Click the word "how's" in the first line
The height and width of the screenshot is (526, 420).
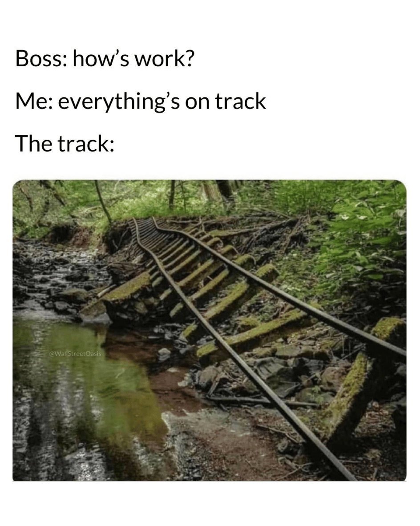pos(101,59)
